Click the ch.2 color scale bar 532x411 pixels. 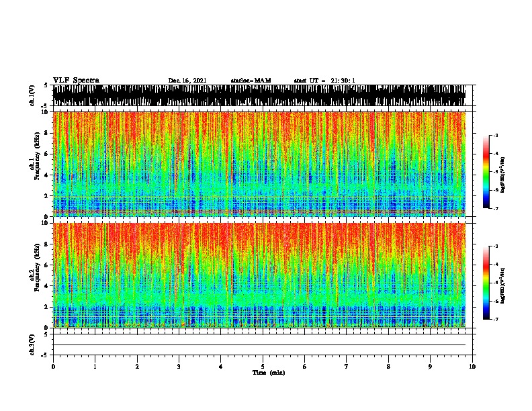(x=486, y=283)
